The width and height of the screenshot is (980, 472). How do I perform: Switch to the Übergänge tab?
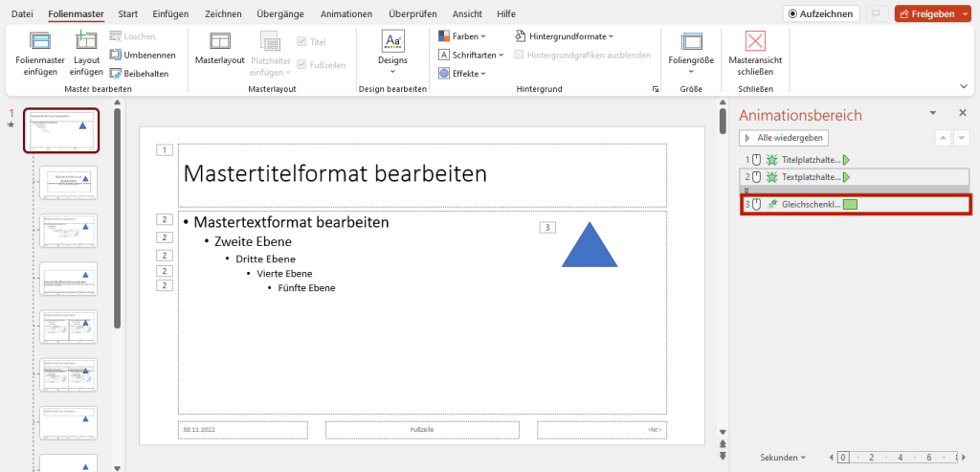280,13
